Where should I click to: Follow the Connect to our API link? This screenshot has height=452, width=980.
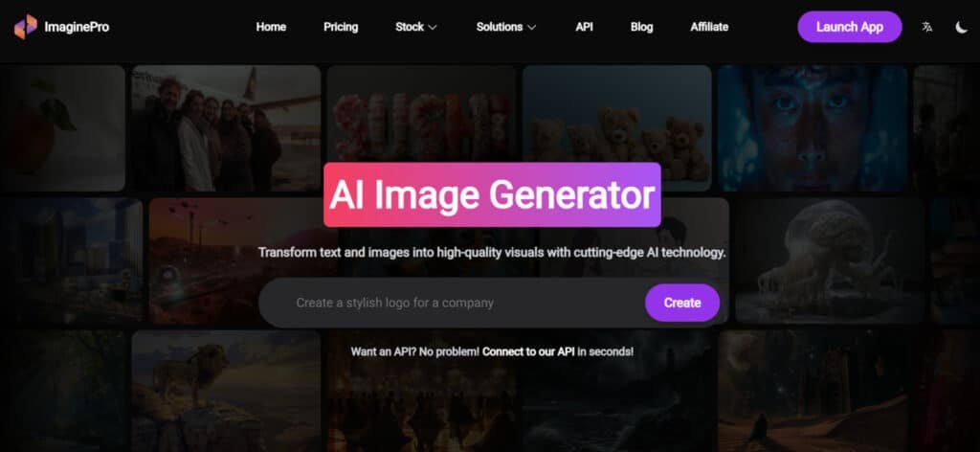pyautogui.click(x=528, y=351)
